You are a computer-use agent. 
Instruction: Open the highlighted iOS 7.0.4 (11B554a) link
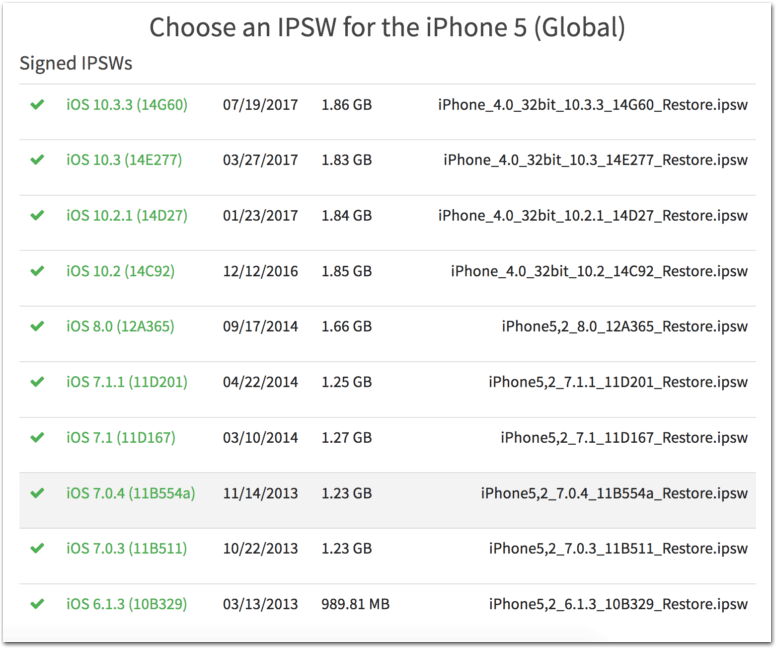pyautogui.click(x=130, y=493)
